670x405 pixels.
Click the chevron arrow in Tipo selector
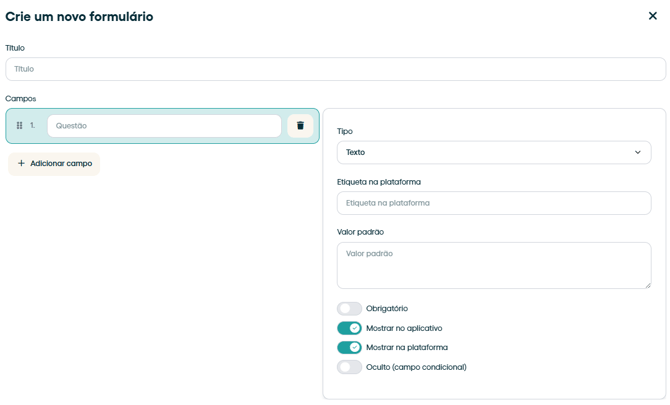(638, 153)
